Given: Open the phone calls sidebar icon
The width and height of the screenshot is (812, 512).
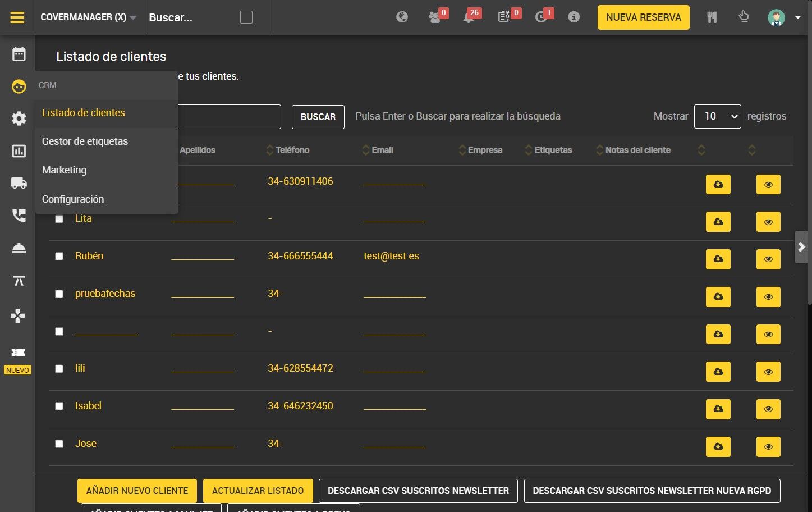Looking at the screenshot, I should tap(19, 216).
